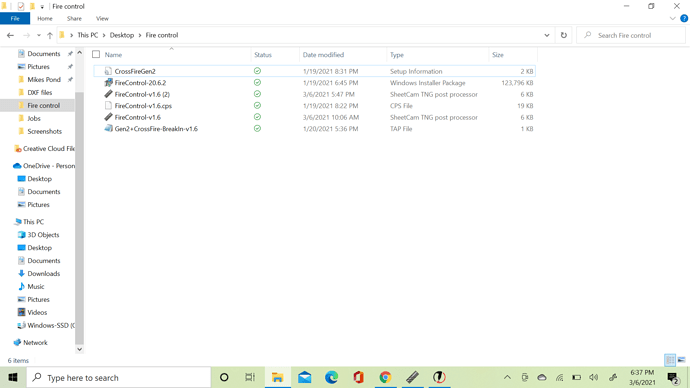Expand the address bar history dropdown
This screenshot has height=388, width=690.
click(547, 35)
